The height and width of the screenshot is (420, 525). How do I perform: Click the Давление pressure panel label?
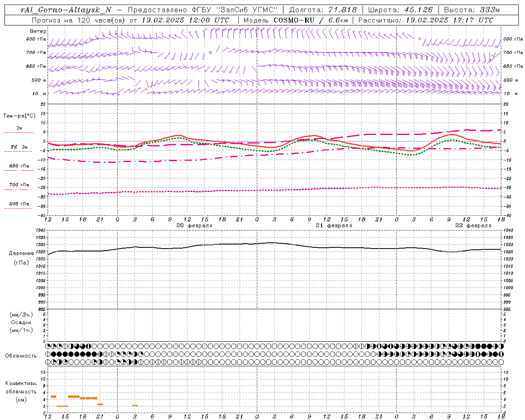click(x=21, y=253)
